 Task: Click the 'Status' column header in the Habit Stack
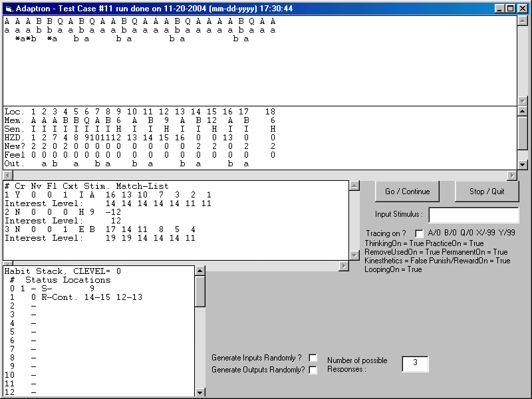(41, 280)
